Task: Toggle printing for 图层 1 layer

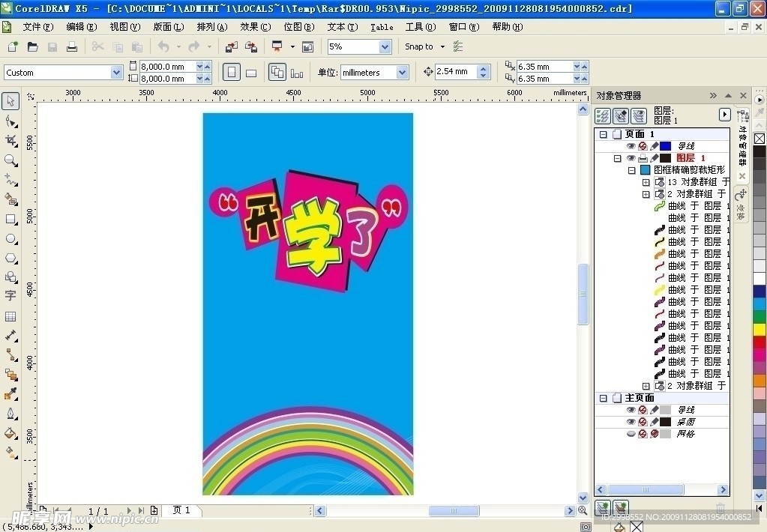Action: pyautogui.click(x=643, y=158)
